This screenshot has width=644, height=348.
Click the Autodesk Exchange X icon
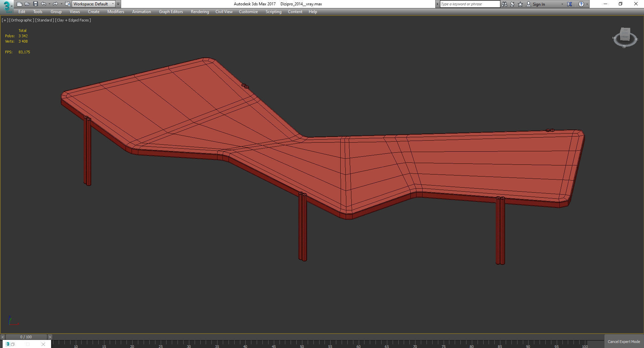point(569,4)
